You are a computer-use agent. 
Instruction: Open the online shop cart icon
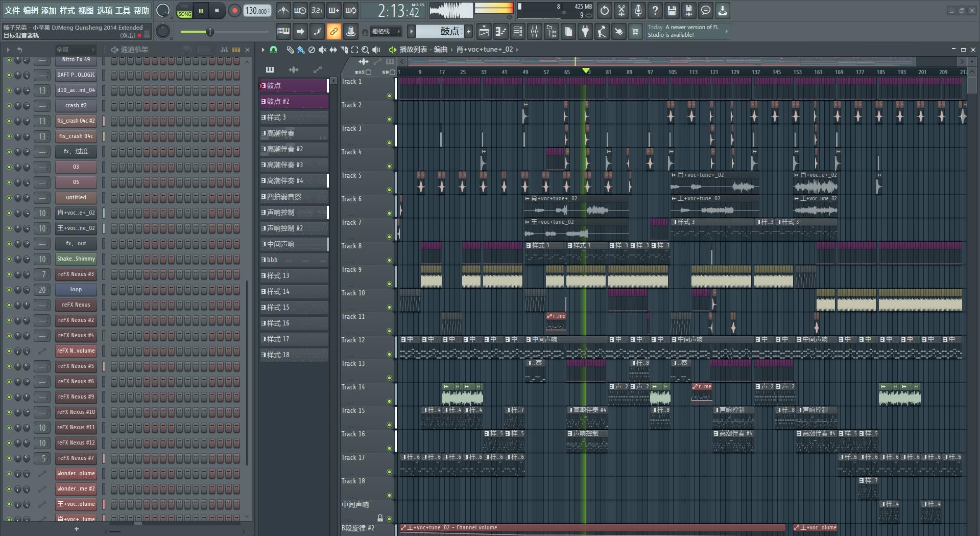635,32
